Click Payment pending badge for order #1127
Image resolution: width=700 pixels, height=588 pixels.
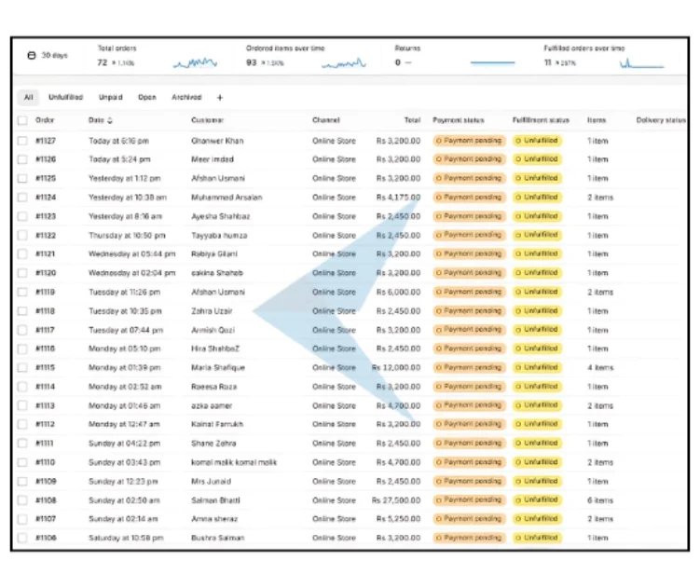(469, 141)
